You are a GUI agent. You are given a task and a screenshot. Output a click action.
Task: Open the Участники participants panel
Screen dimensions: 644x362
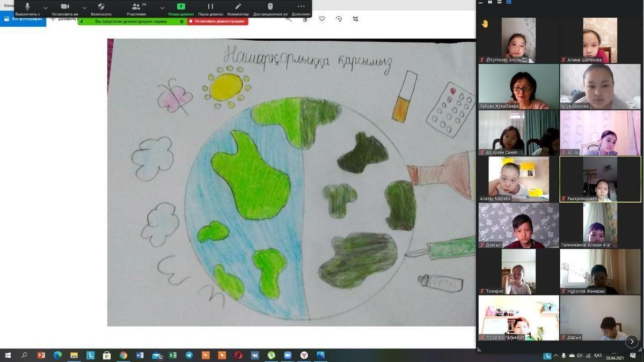tap(136, 7)
